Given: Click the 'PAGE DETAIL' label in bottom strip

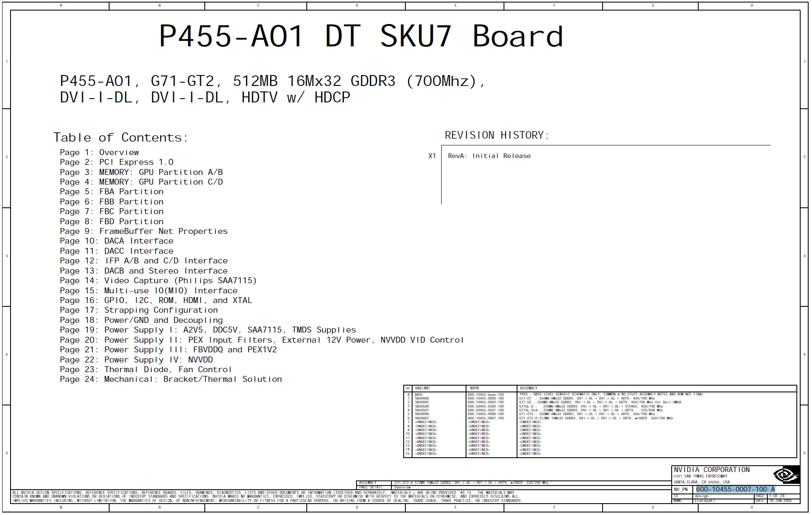Looking at the screenshot, I should tap(371, 488).
